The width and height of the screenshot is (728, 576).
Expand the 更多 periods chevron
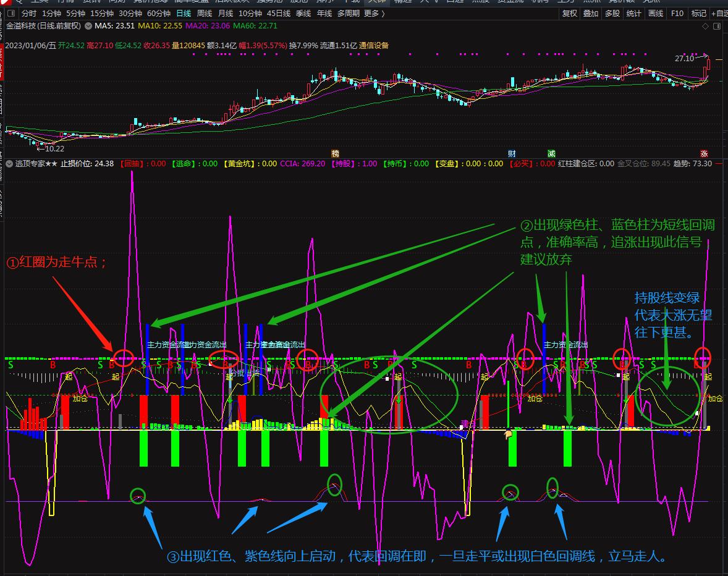coord(383,14)
